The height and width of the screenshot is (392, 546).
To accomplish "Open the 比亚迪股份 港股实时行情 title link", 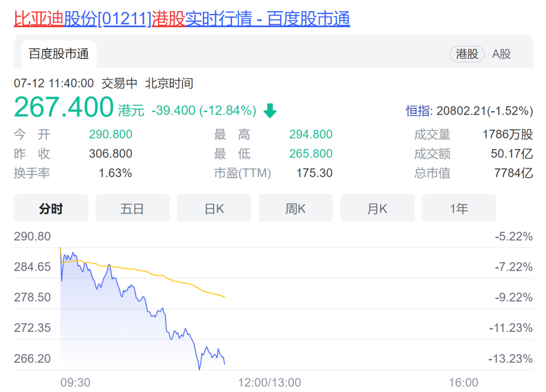I will 181,19.
